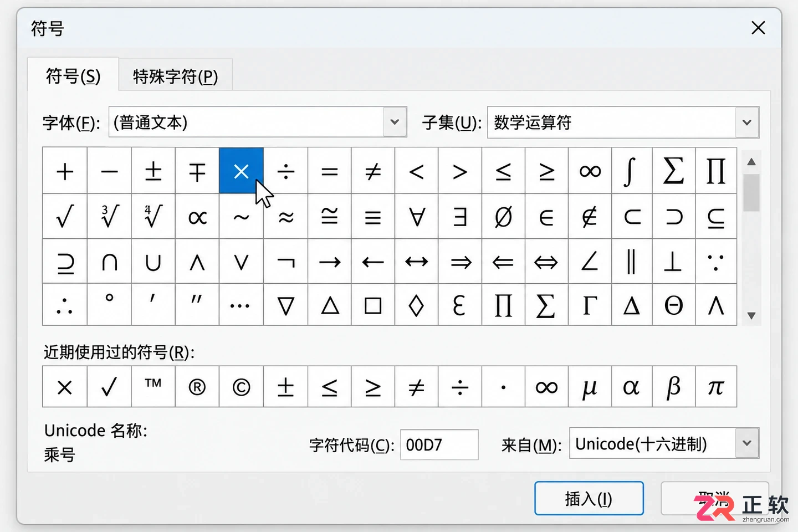Pick the fourth root (∜) symbol

[x=153, y=216]
